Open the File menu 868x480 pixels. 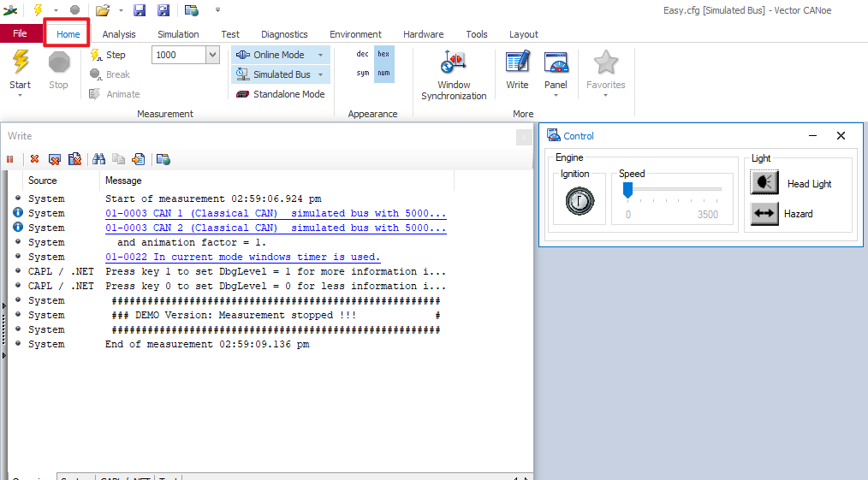pyautogui.click(x=20, y=33)
